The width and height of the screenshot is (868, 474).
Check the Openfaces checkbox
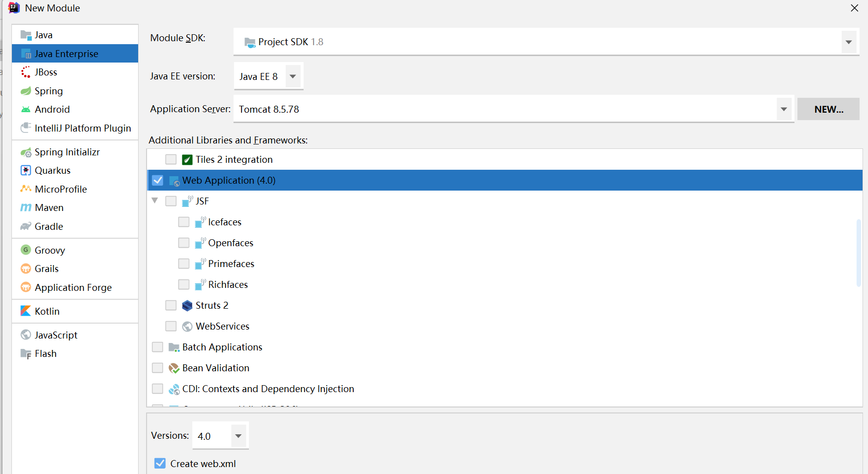[x=184, y=243]
